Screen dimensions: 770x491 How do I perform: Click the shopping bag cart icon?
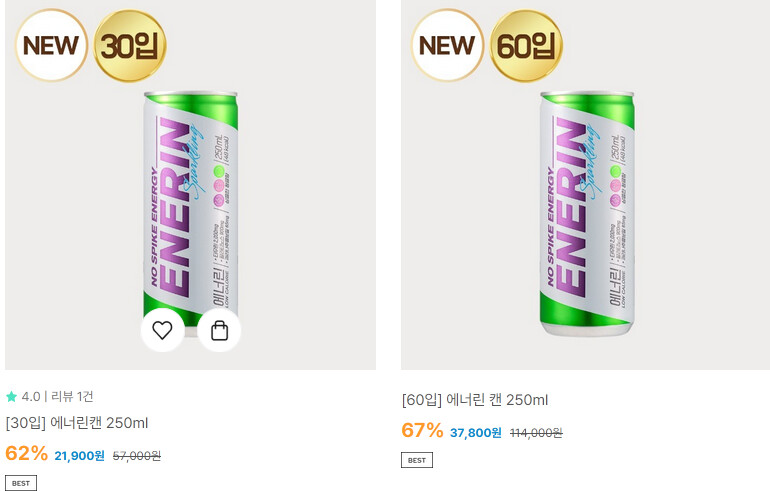[219, 330]
